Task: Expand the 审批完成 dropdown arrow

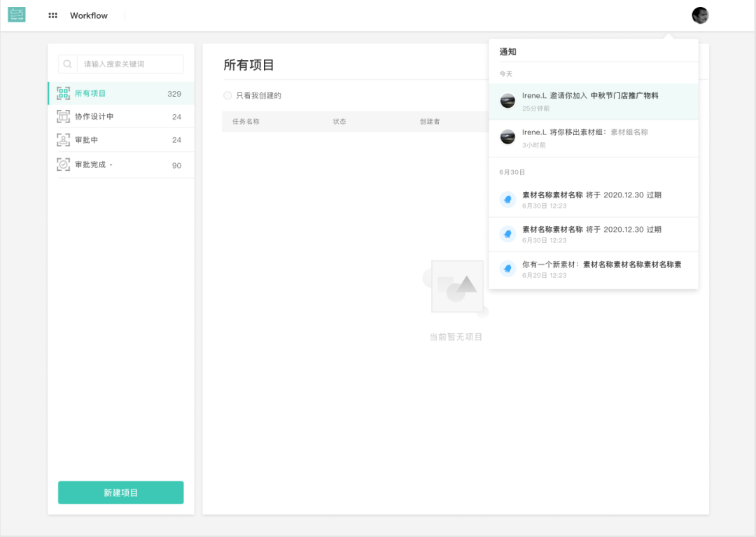Action: click(111, 165)
